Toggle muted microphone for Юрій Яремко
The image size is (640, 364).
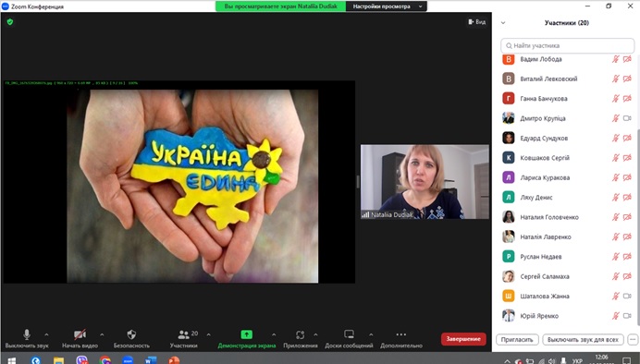click(x=616, y=315)
